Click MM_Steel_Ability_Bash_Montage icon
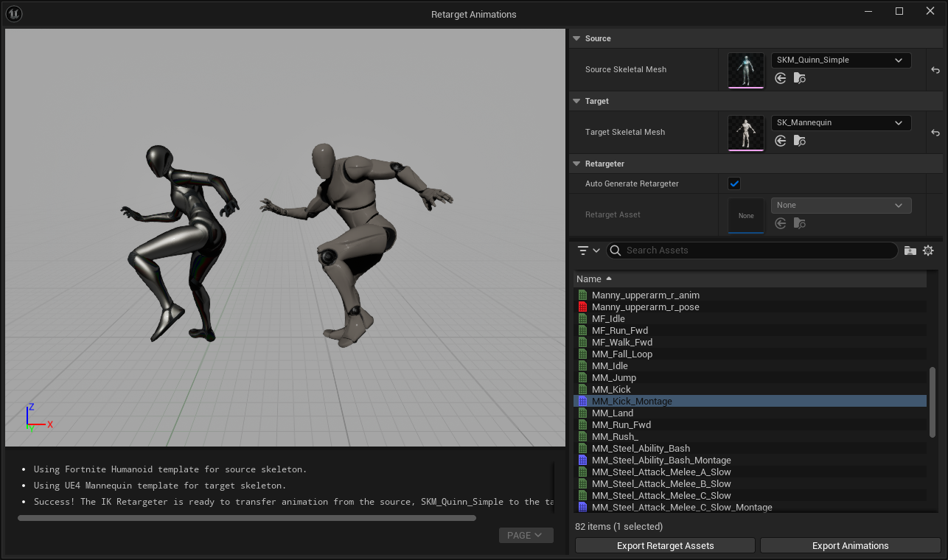948x560 pixels. click(582, 461)
